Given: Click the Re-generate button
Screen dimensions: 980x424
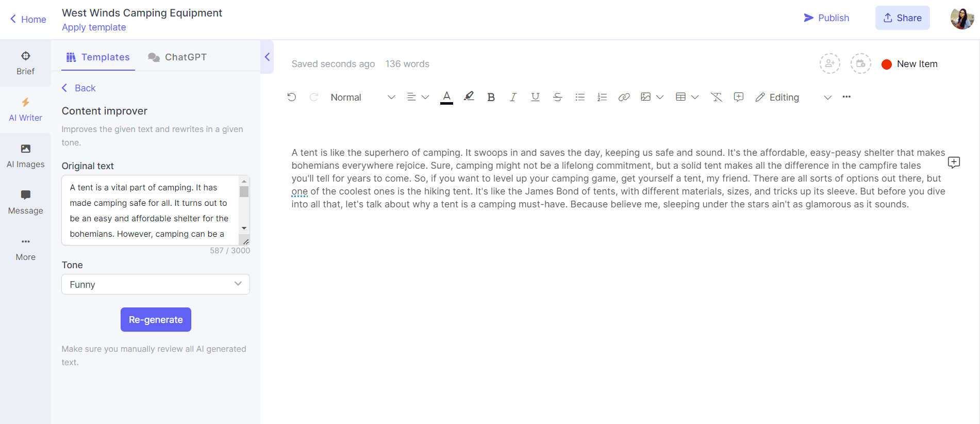Looking at the screenshot, I should (x=156, y=320).
